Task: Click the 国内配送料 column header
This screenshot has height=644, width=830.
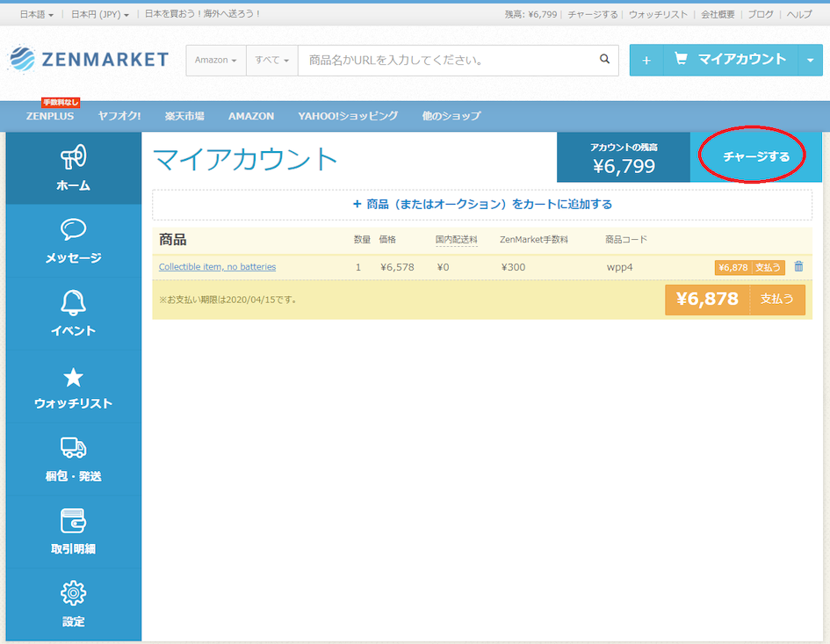Action: tap(457, 239)
